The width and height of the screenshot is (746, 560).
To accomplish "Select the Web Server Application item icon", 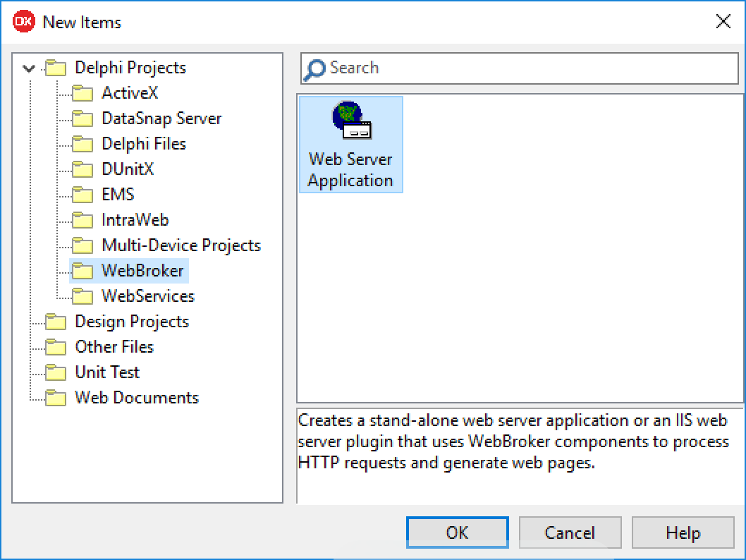I will [x=352, y=120].
